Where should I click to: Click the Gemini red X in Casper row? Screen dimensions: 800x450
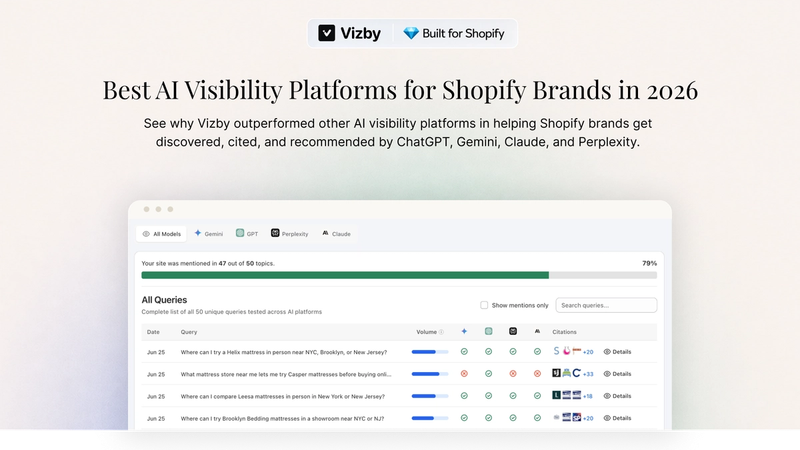tap(464, 374)
